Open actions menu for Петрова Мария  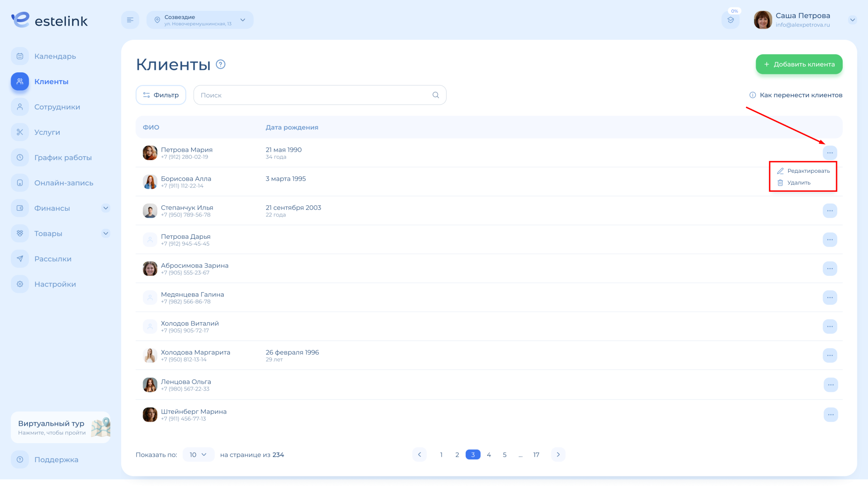click(x=830, y=153)
